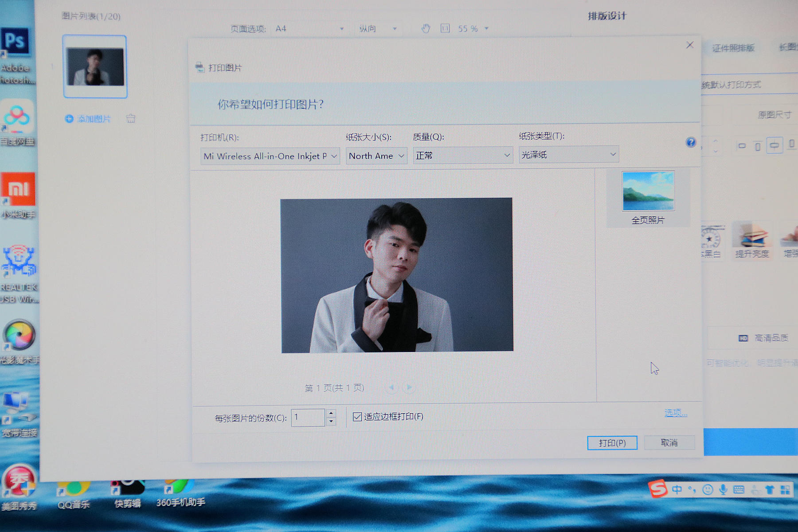Open Sogou skin shirt icon
This screenshot has height=532, width=798.
[x=770, y=489]
